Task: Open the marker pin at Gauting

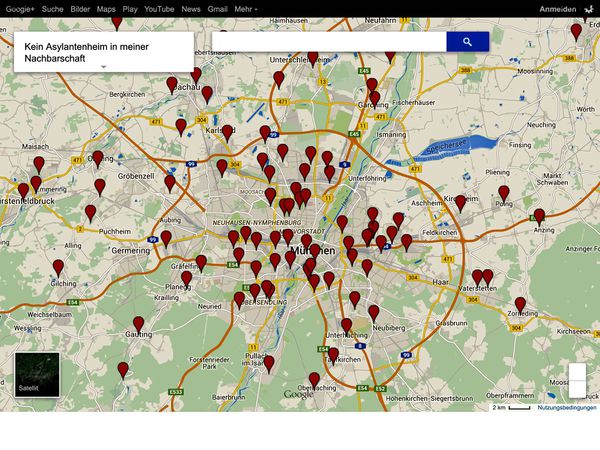Action: coord(139,322)
